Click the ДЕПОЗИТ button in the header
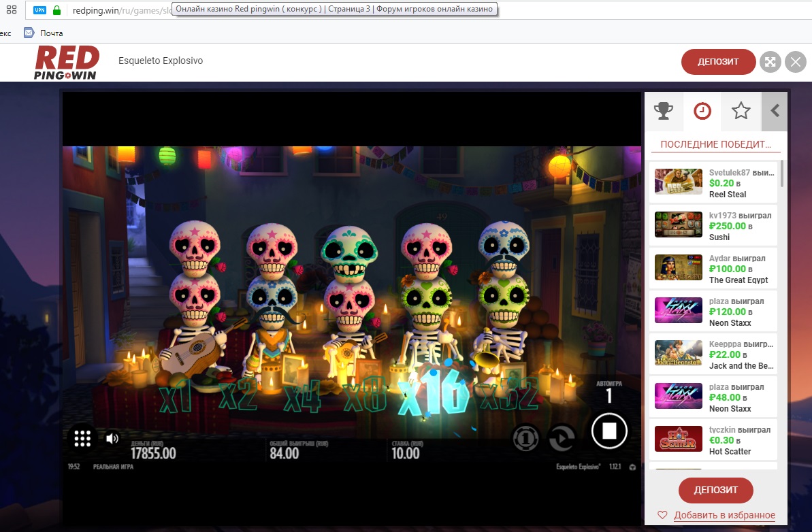The image size is (812, 532). point(718,62)
